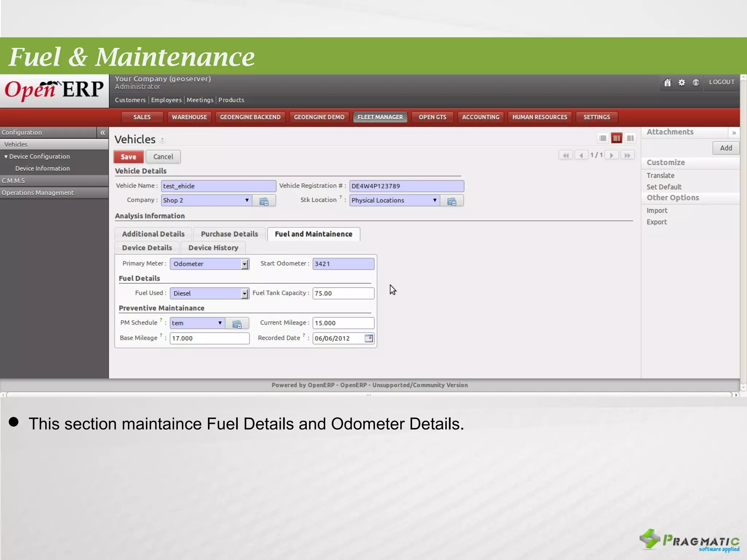The height and width of the screenshot is (560, 747).
Task: Open the Geoengine Backend menu
Action: point(250,117)
